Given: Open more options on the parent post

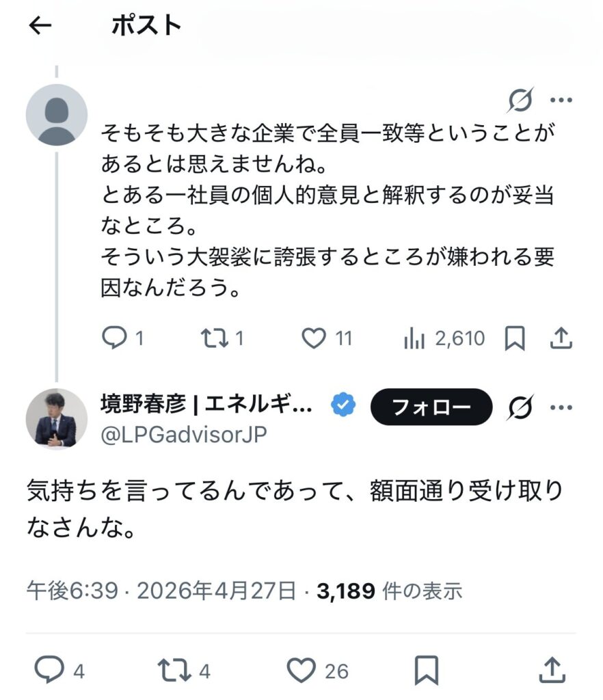Looking at the screenshot, I should coord(561,101).
